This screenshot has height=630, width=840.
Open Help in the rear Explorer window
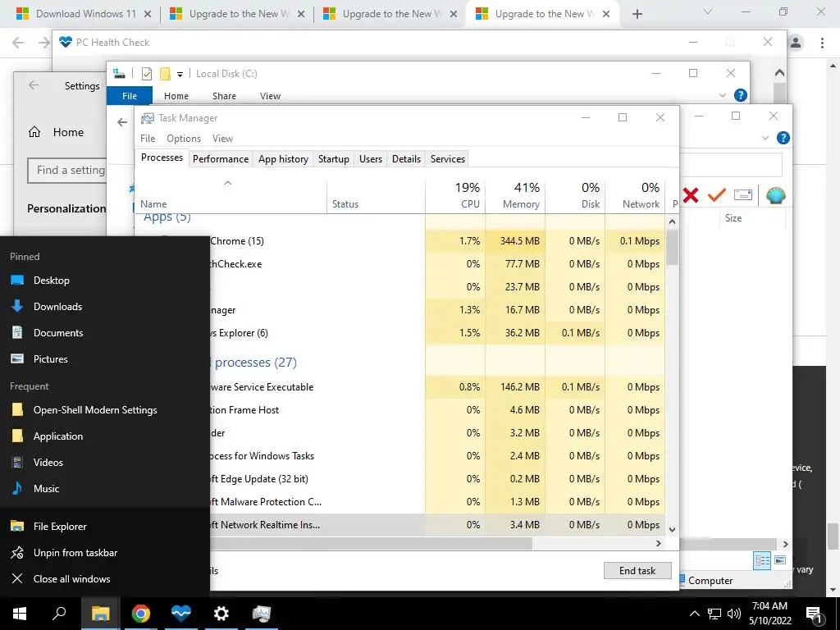pos(783,138)
